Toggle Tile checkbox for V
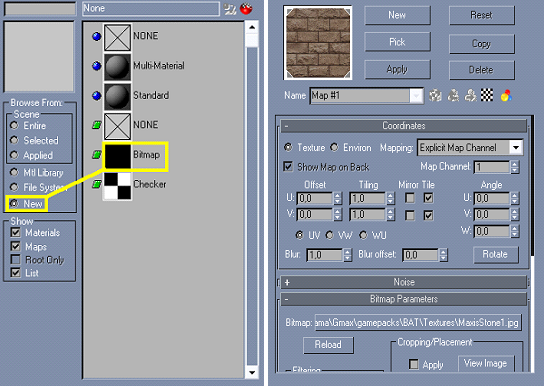 click(428, 215)
